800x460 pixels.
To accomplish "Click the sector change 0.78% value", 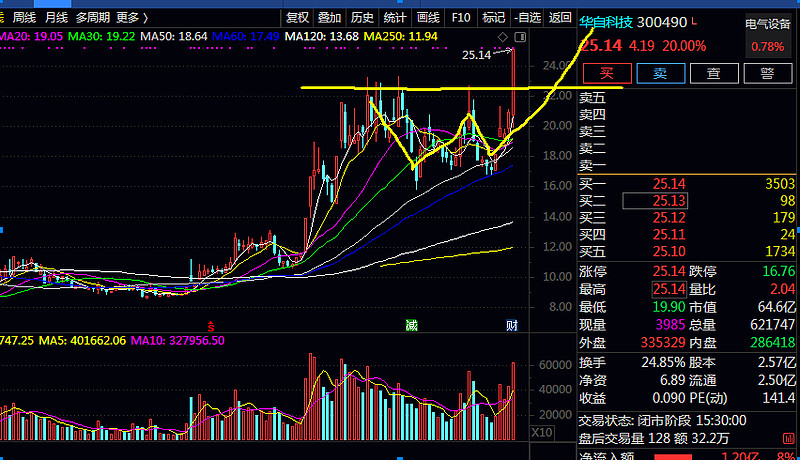I will pos(767,47).
